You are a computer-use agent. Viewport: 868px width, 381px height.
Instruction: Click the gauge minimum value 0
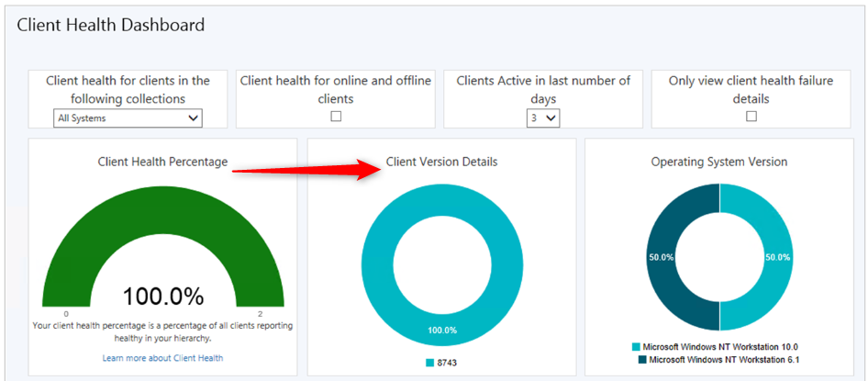[x=66, y=313]
